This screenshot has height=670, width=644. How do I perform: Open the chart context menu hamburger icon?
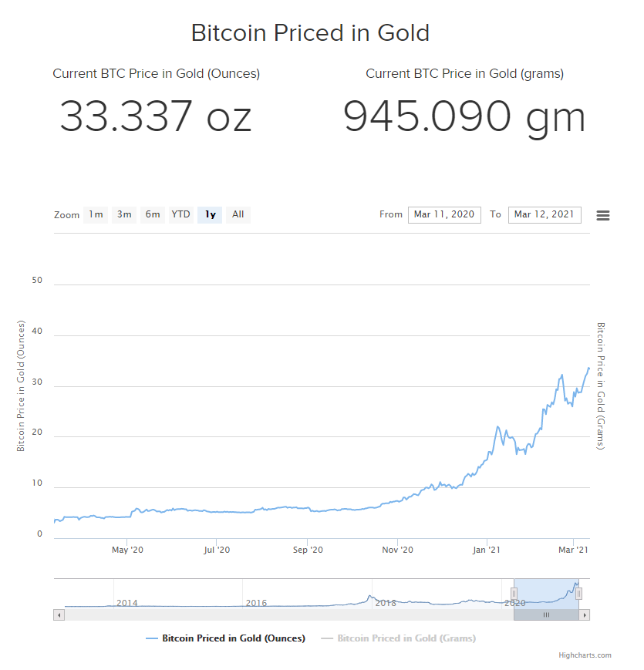(603, 215)
